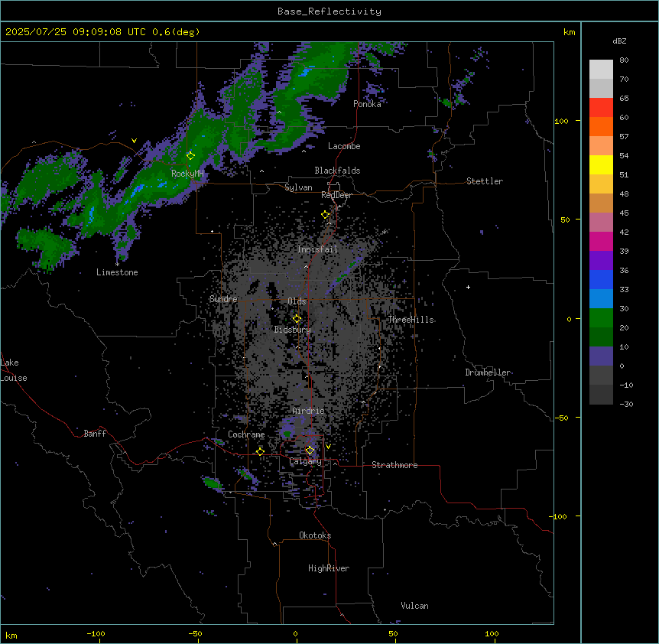Click the yellow diamond marker above RockyMH
This screenshot has height=644, width=659.
click(x=190, y=155)
